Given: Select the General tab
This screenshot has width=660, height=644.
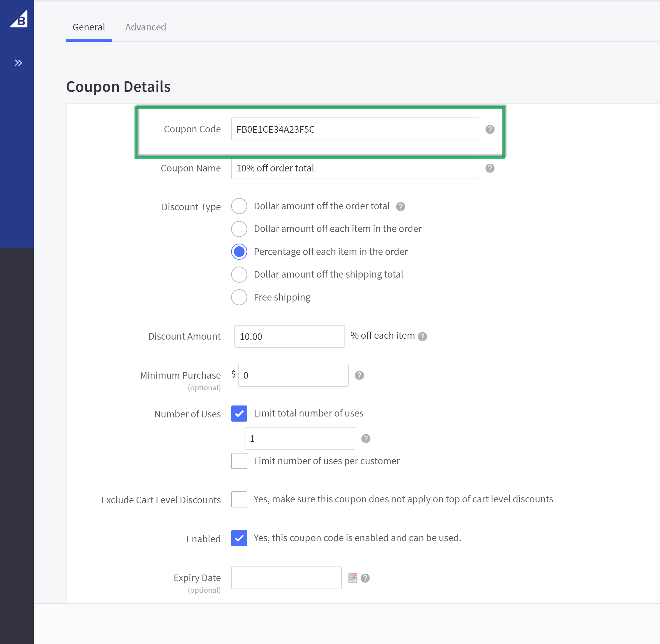Looking at the screenshot, I should pyautogui.click(x=89, y=27).
